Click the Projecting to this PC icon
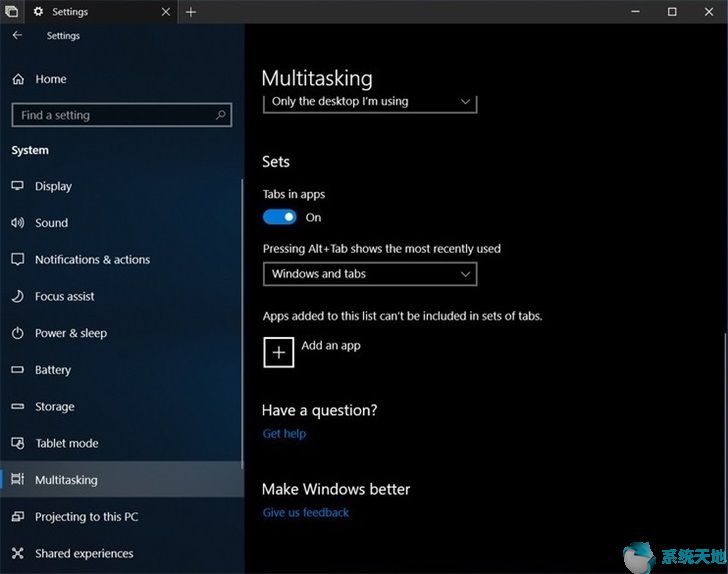Screen dimensions: 728x574 pos(18,516)
